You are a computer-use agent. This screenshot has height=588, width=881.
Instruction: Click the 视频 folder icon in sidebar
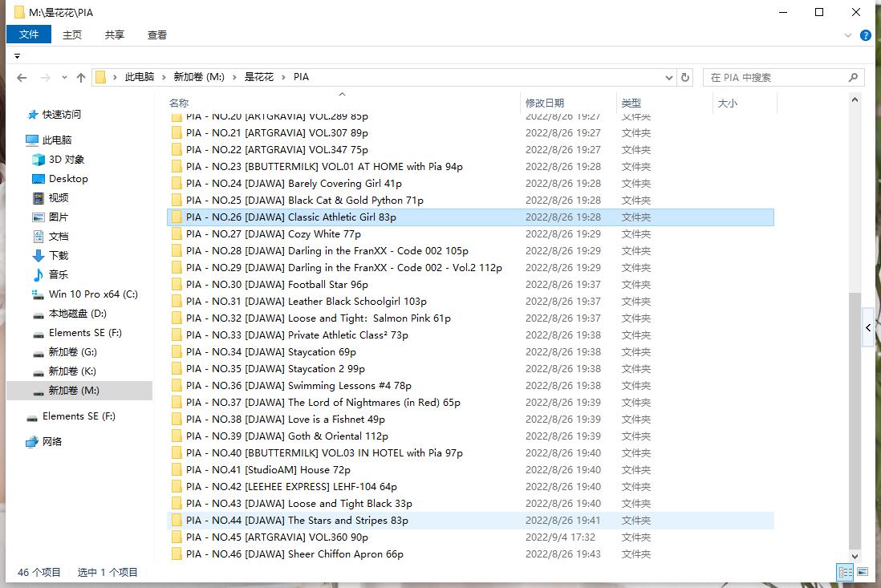[x=39, y=197]
